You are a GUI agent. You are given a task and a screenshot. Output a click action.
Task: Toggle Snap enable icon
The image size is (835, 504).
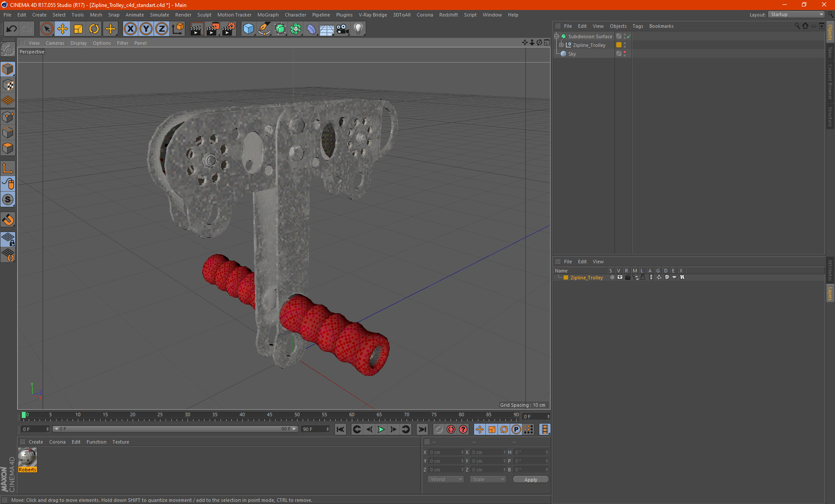[x=8, y=199]
